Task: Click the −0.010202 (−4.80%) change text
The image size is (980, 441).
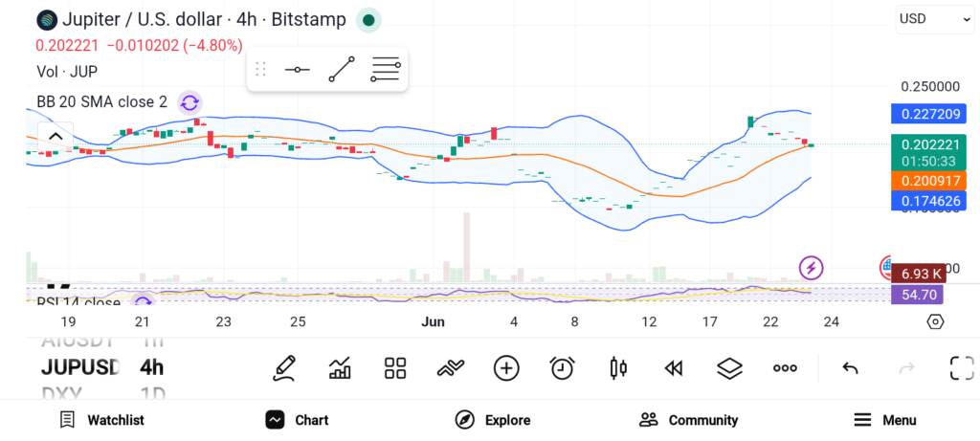Action: point(174,46)
